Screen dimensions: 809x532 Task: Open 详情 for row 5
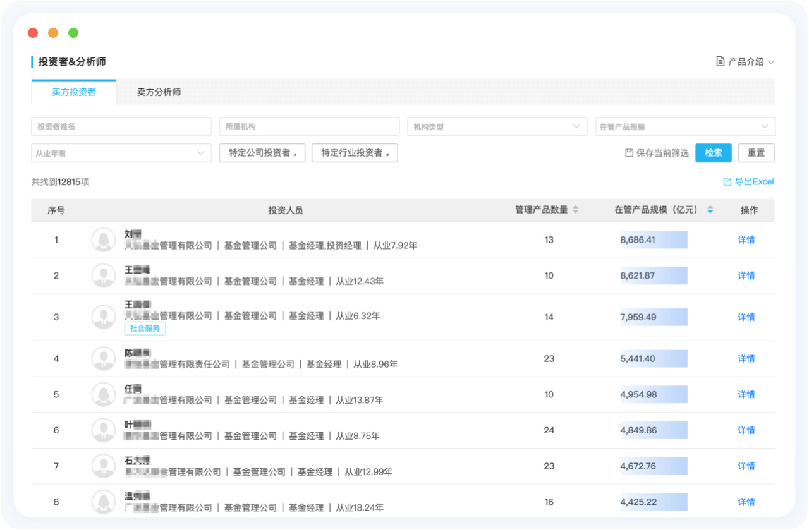coord(746,395)
